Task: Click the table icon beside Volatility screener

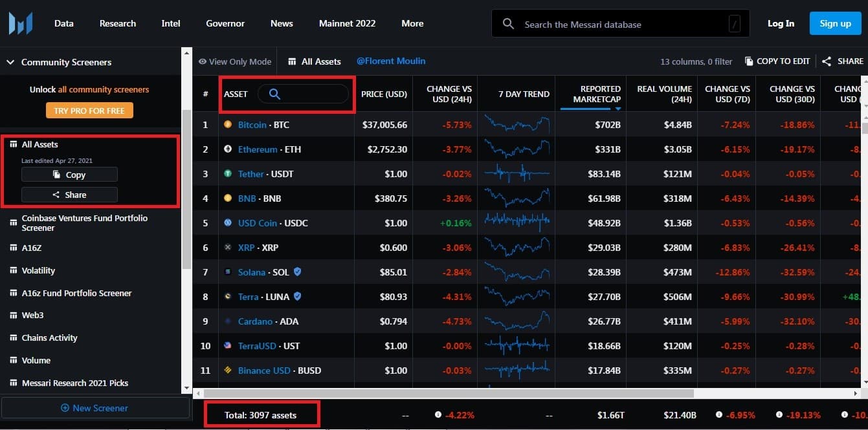Action: tap(13, 270)
